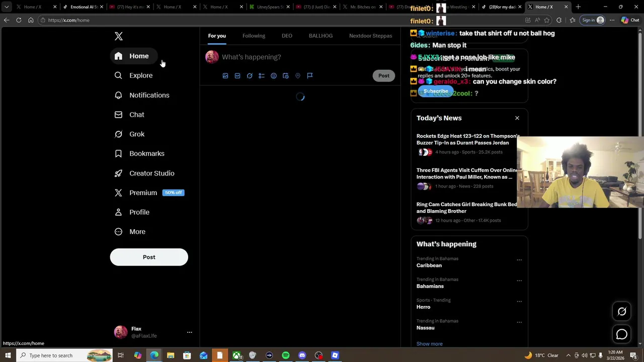Reload the page in browser toolbar

(19, 20)
